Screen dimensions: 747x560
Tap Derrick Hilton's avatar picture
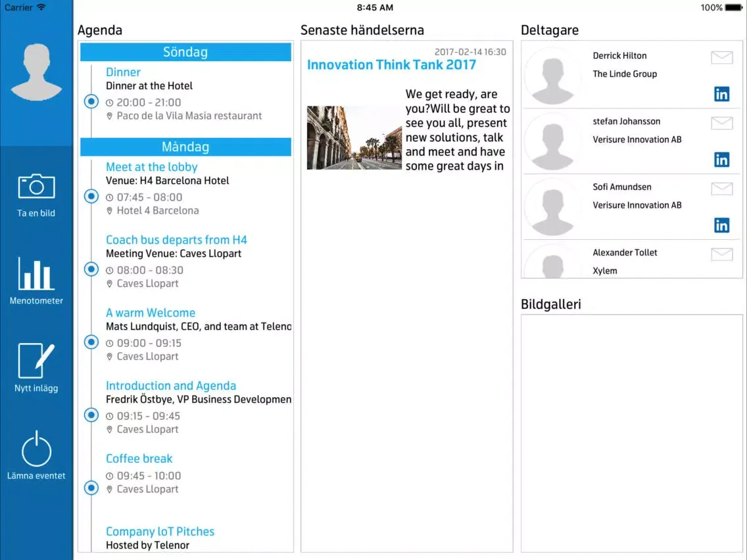pyautogui.click(x=552, y=76)
